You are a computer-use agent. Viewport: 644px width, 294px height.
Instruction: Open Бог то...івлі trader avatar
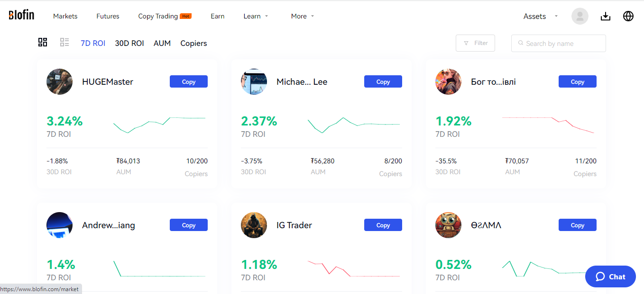point(448,81)
